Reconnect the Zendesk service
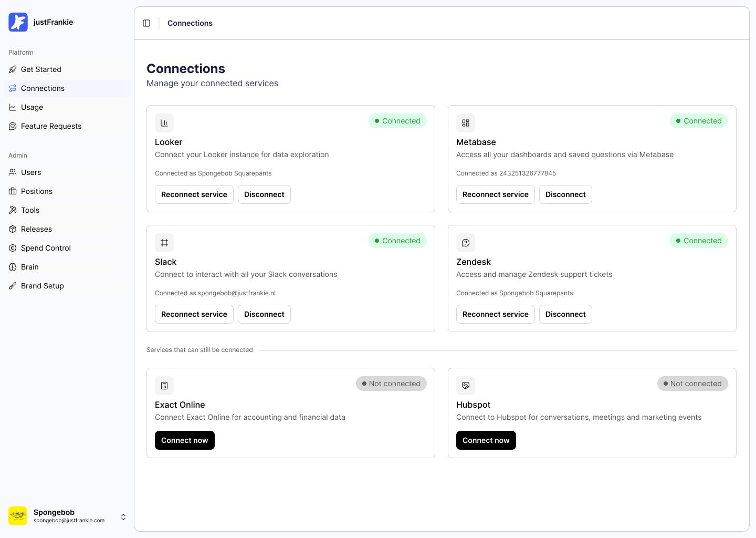 point(496,314)
